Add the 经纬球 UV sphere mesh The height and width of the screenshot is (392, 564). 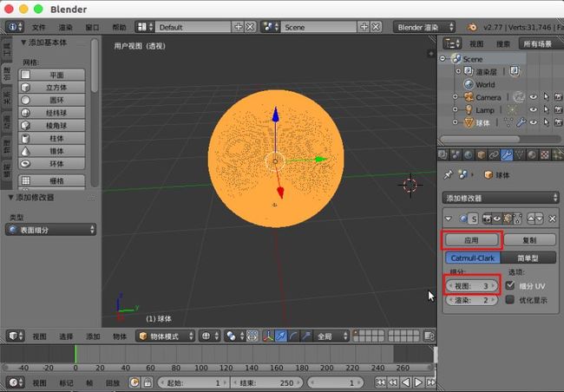pyautogui.click(x=52, y=113)
